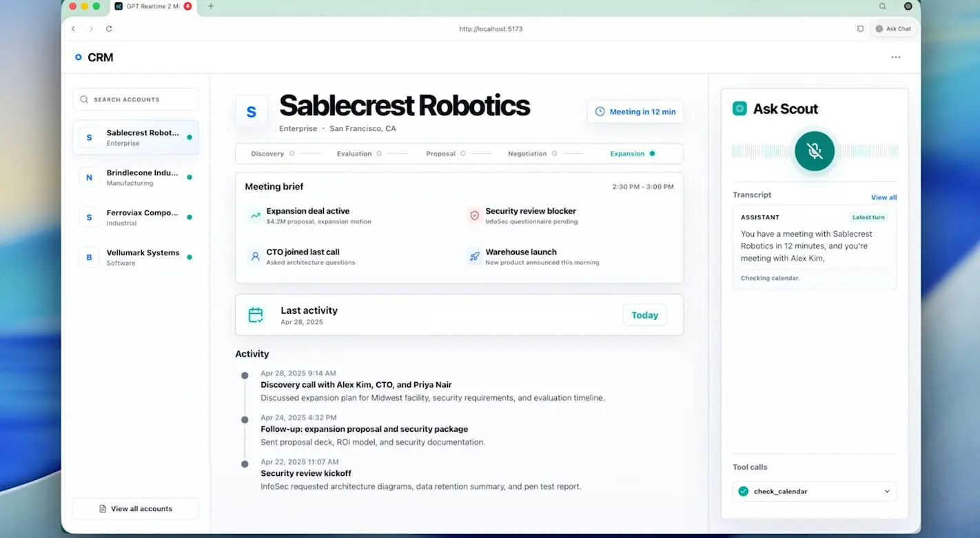Click the Meeting in 12 min button
This screenshot has height=538, width=980.
[635, 112]
